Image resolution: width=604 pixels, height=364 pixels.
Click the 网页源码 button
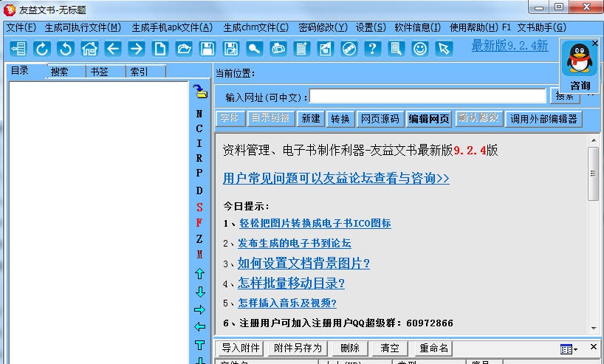click(x=380, y=119)
